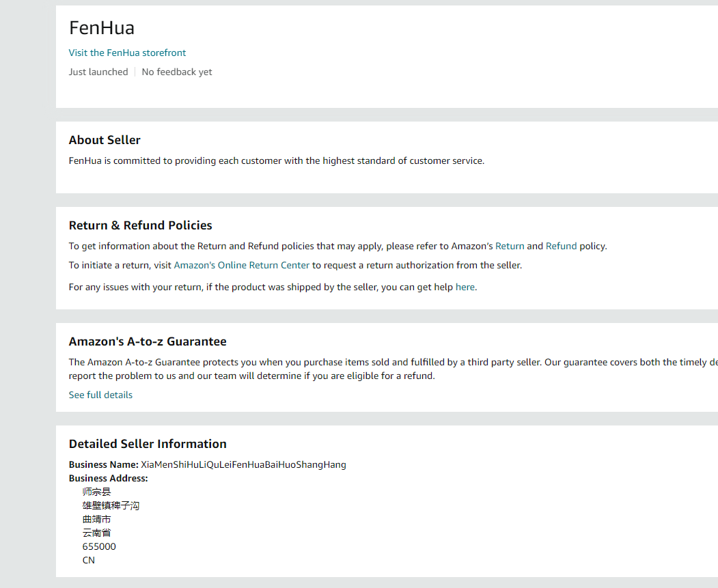
Task: Click the 'No feedback yet' text
Action: point(177,72)
